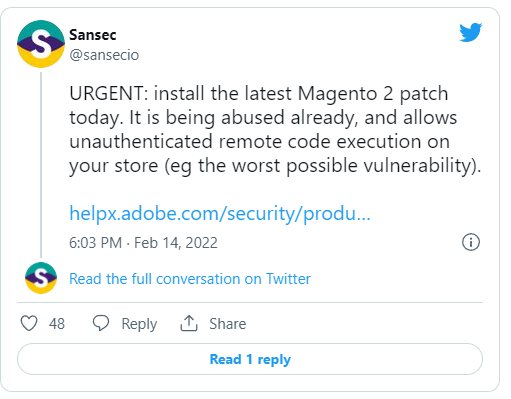Viewport: 511px width, 399px height.
Task: Click the 6:03 PM time text
Action: pyautogui.click(x=95, y=243)
